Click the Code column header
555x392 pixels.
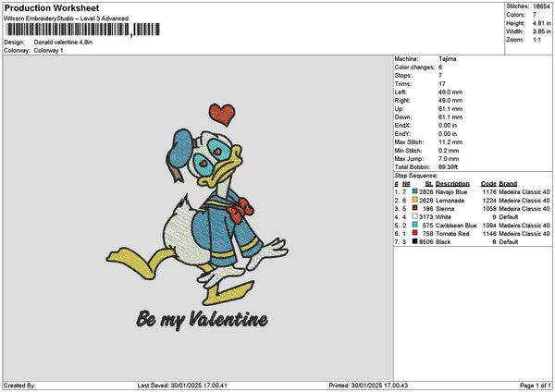click(488, 184)
